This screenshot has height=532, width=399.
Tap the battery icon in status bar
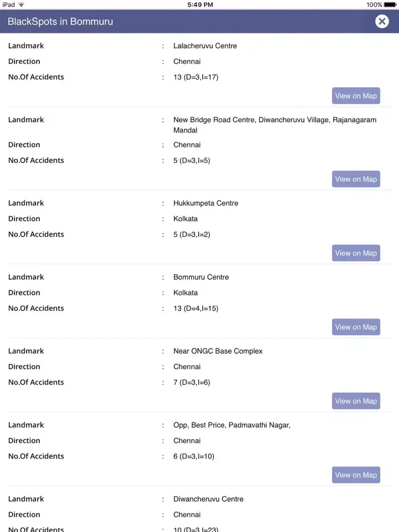click(390, 5)
